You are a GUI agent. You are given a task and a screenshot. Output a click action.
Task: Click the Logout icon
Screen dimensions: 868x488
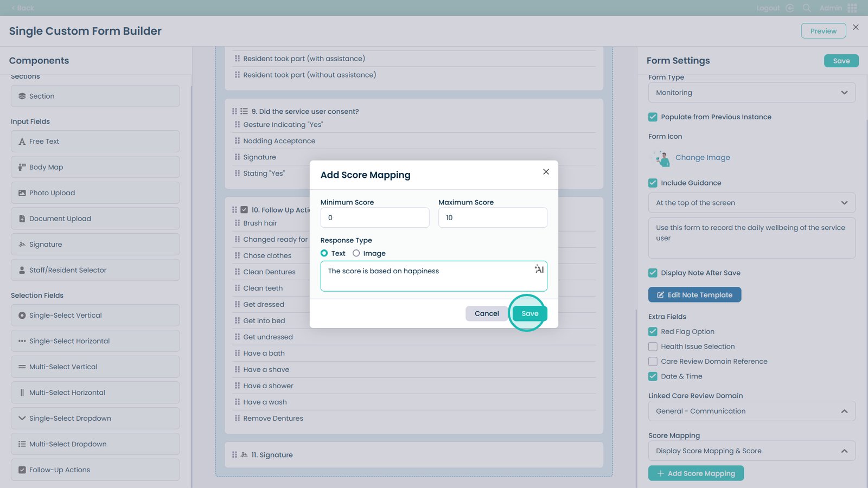pyautogui.click(x=790, y=8)
